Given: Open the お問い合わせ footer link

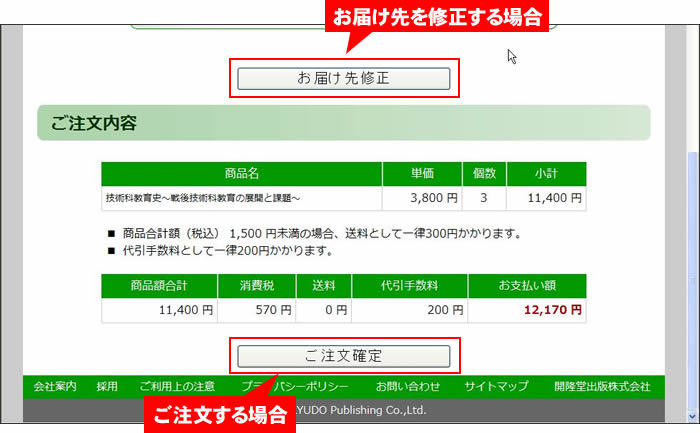Looking at the screenshot, I should click(x=408, y=386).
